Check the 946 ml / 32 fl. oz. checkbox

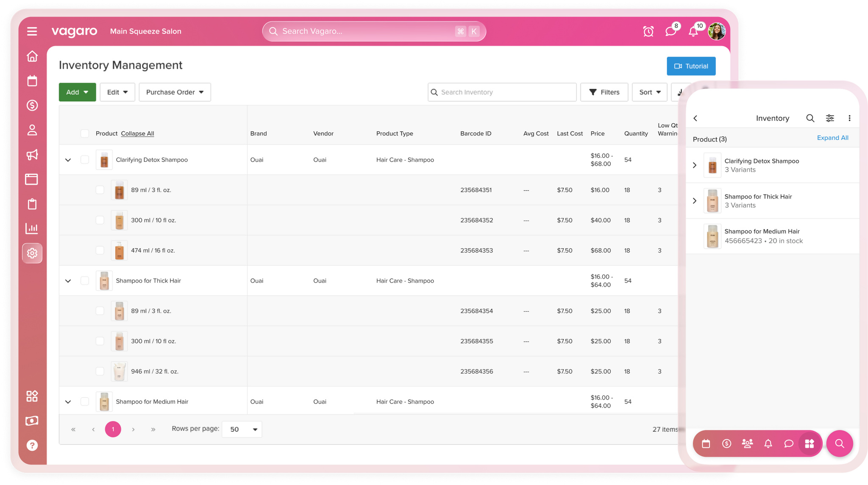[100, 371]
